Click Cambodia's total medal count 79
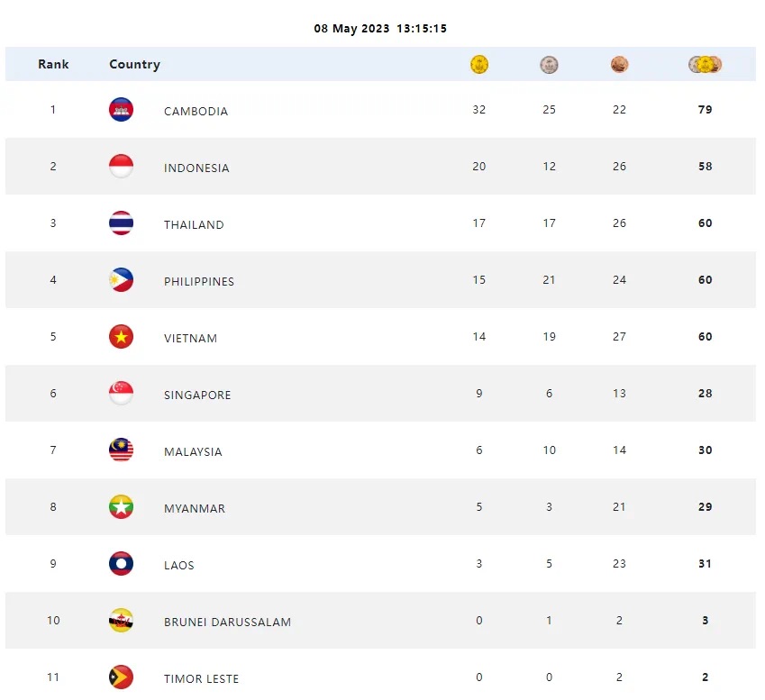The width and height of the screenshot is (765, 700). (705, 110)
